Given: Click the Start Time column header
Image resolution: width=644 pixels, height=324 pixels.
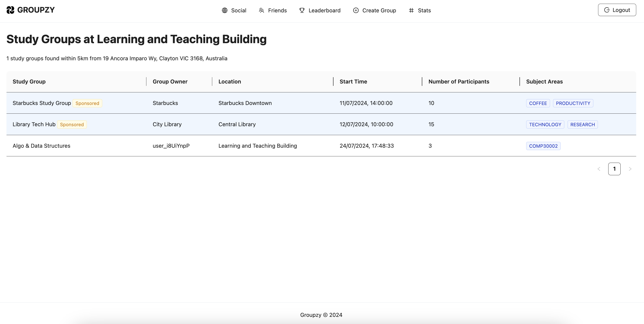Looking at the screenshot, I should click(x=353, y=82).
